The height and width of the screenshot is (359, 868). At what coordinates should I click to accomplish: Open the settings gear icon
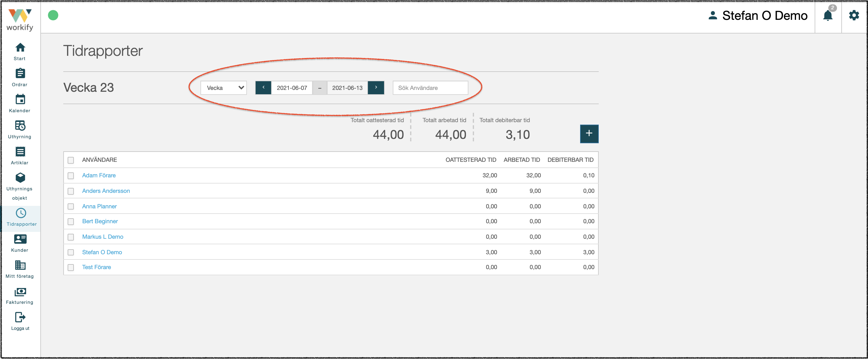(x=853, y=16)
